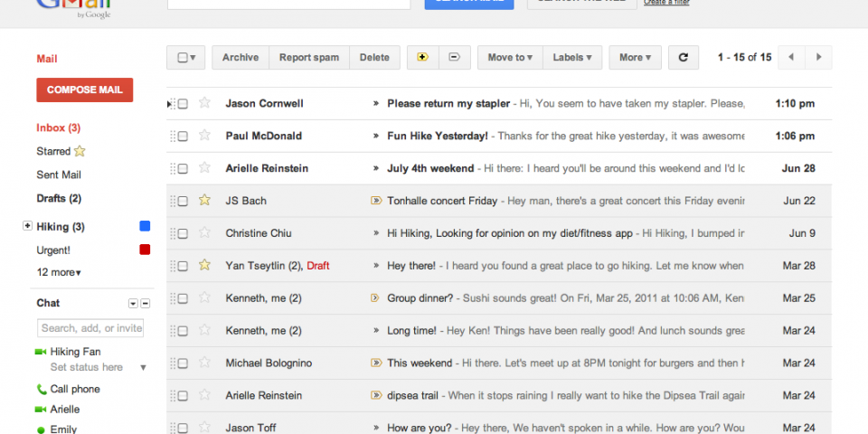
Task: Check the Paul McDonald email checkbox
Action: point(183,137)
